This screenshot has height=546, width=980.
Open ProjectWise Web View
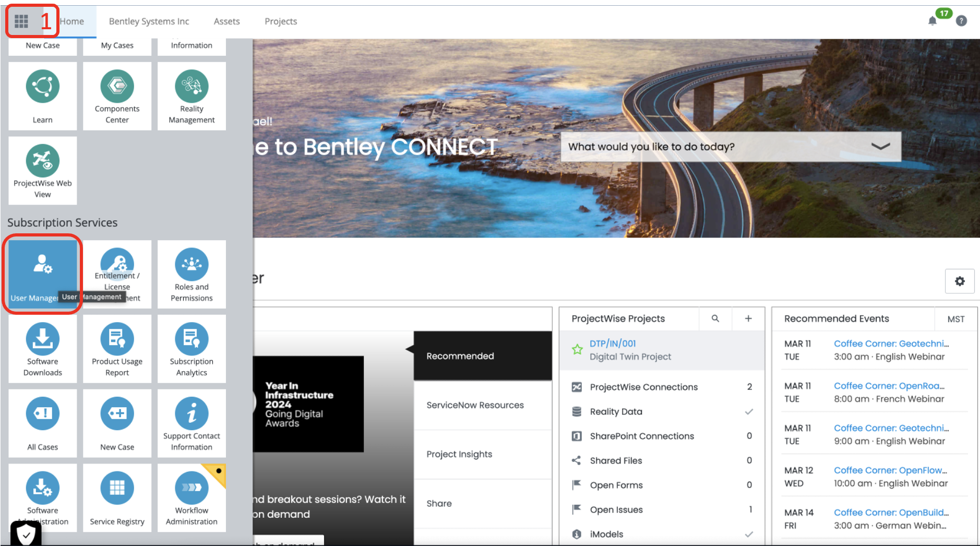tap(43, 171)
